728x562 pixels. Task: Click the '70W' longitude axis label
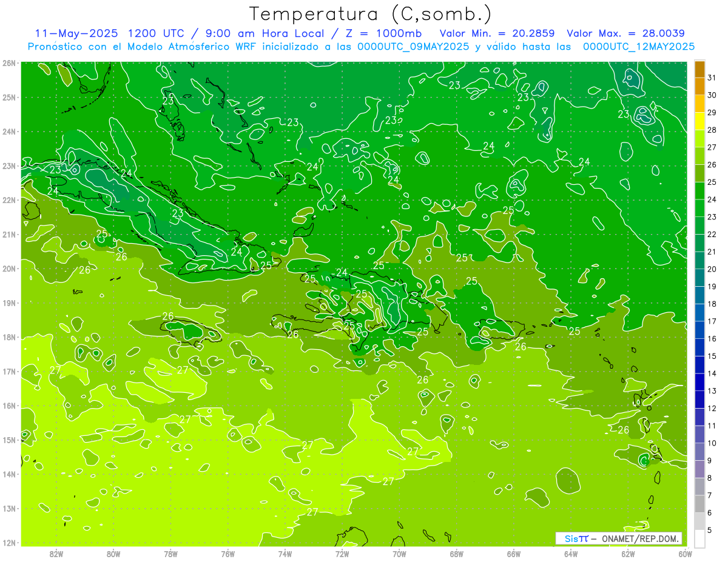click(399, 554)
